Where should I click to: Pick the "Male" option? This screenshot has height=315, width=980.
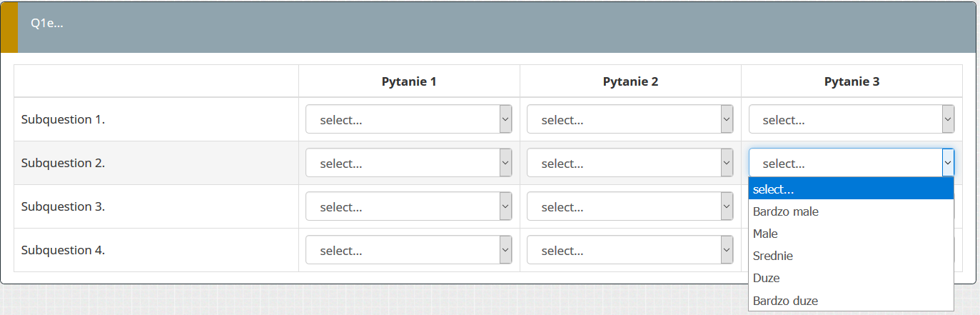850,234
